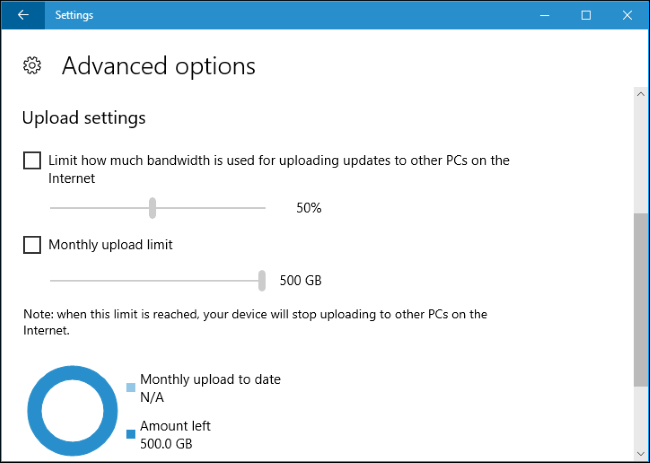This screenshot has width=650, height=463.
Task: Click the light blue Monthly upload legend square
Action: pos(131,387)
